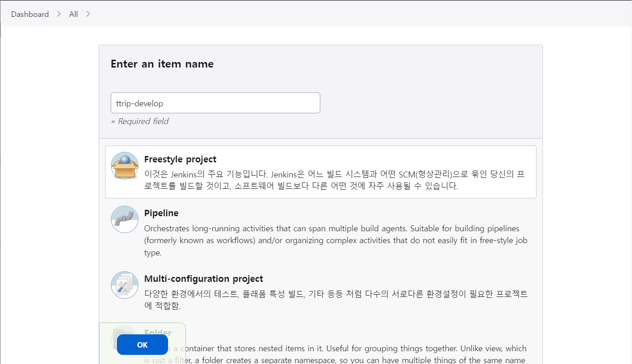This screenshot has height=364, width=632.
Task: Click the Freestyle project box icon
Action: tap(125, 166)
